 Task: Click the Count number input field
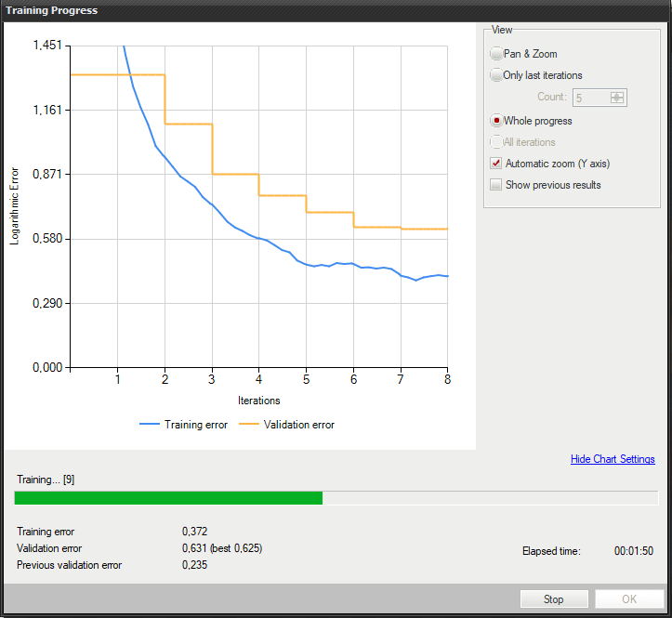(x=591, y=98)
